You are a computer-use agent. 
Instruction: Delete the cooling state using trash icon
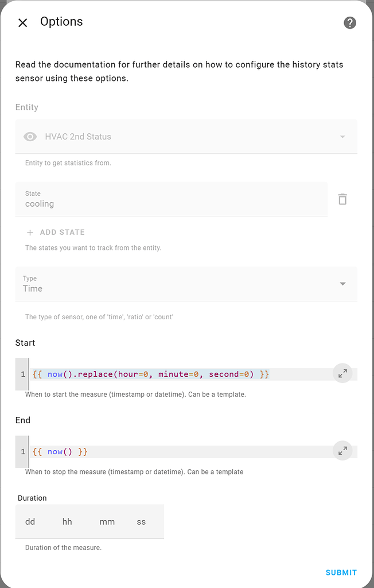(x=342, y=199)
